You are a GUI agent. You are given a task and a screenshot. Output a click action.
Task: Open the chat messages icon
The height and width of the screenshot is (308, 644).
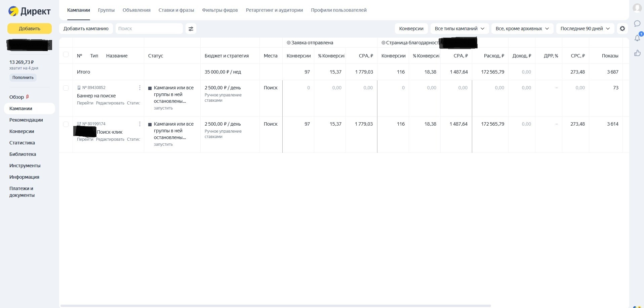coord(637,24)
